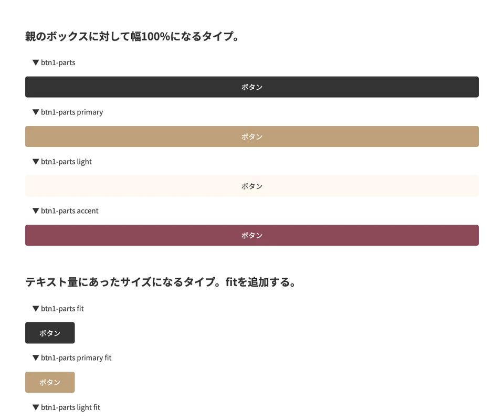Click the triangle marker before plain btn1-parts

click(x=36, y=62)
